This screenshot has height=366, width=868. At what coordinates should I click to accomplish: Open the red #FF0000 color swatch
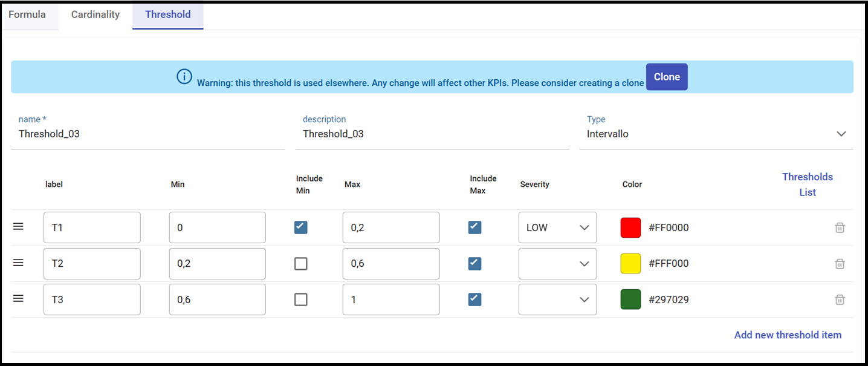click(x=630, y=227)
